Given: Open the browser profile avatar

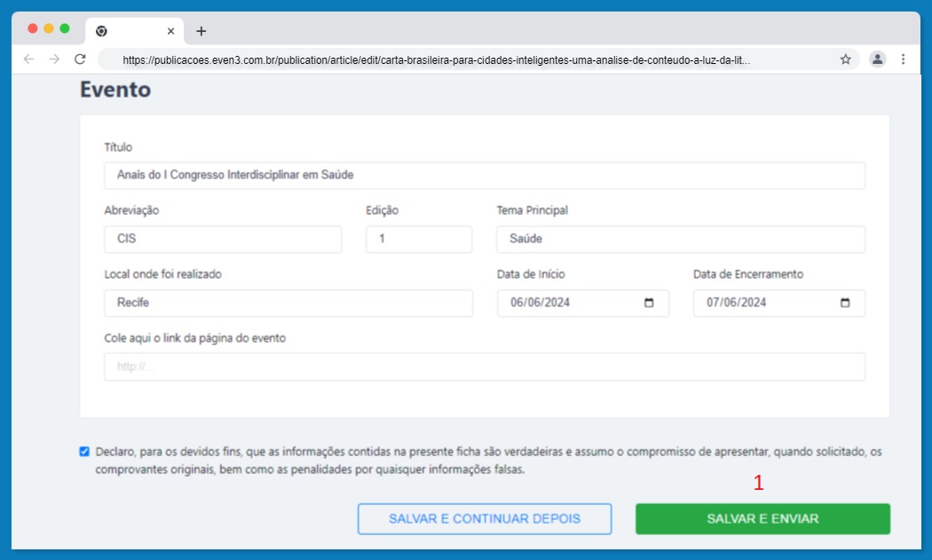Looking at the screenshot, I should [877, 59].
